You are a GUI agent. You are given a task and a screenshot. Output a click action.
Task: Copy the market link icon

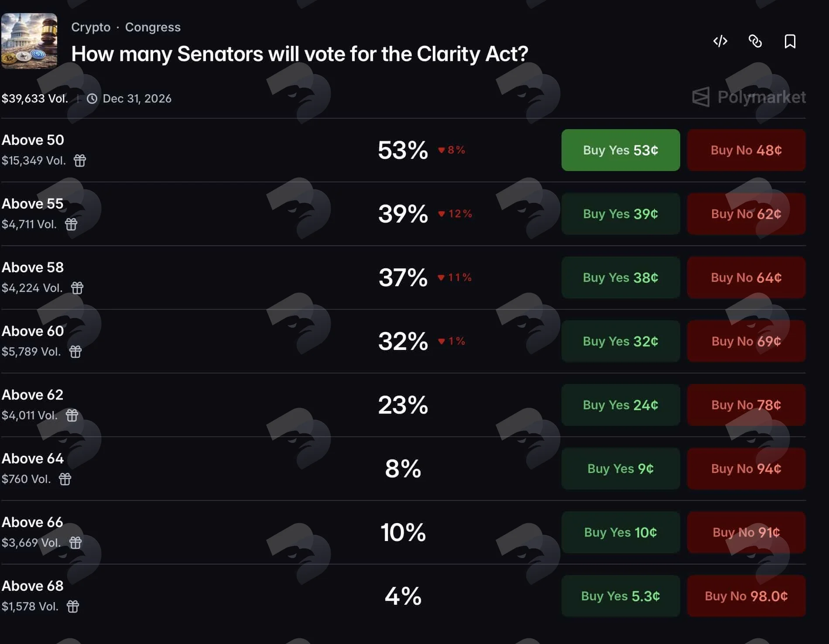pos(755,41)
